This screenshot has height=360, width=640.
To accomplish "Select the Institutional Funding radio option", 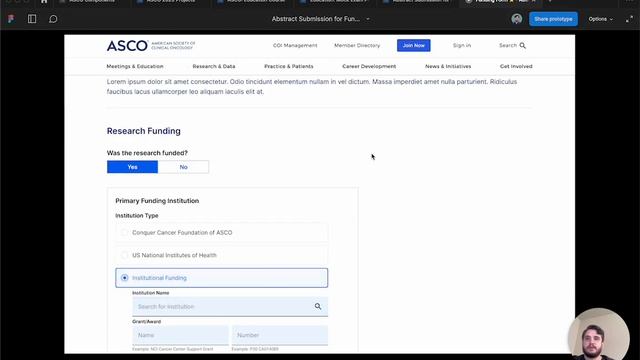I will [221, 278].
